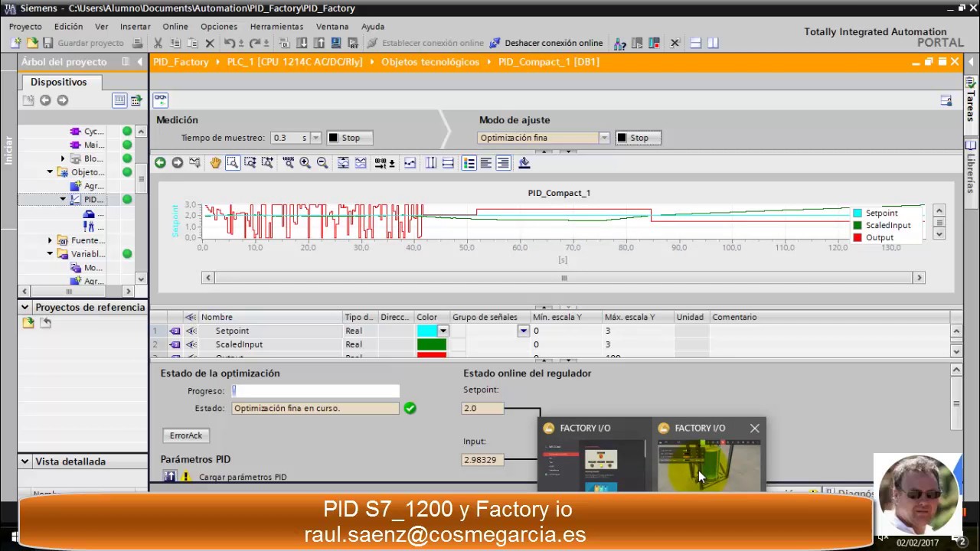Open the Setpoint color dropdown arrow

point(443,331)
